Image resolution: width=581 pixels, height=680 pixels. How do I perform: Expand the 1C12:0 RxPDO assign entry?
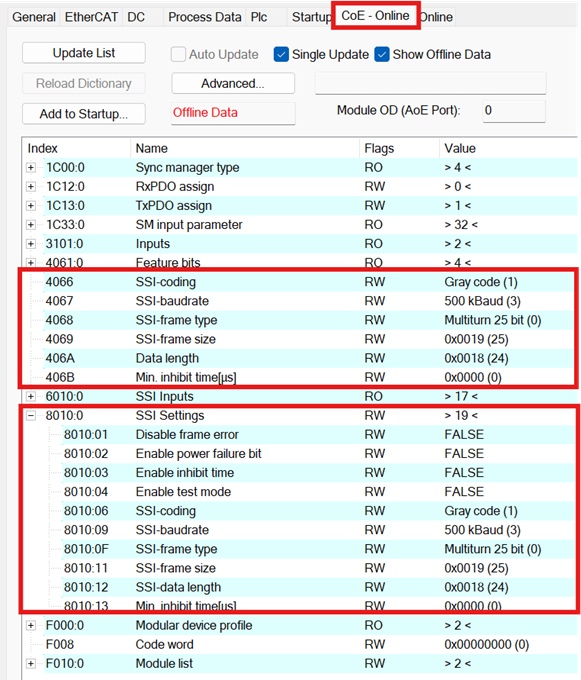(x=31, y=186)
